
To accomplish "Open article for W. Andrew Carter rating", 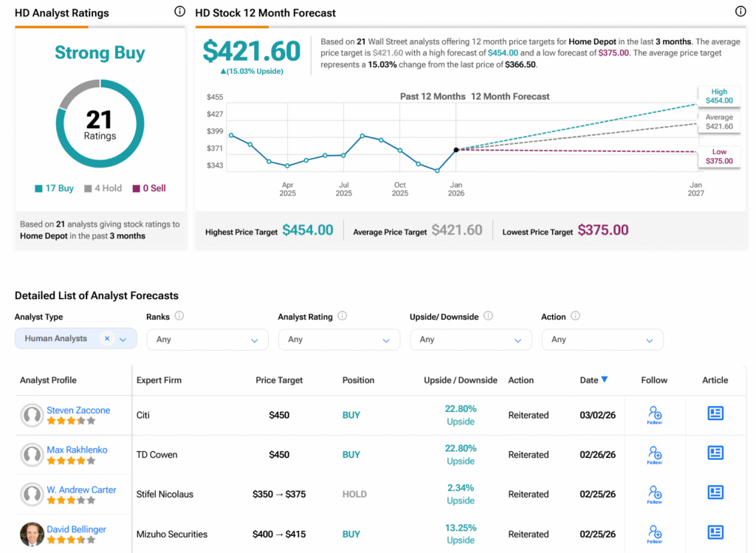I will coord(715,493).
